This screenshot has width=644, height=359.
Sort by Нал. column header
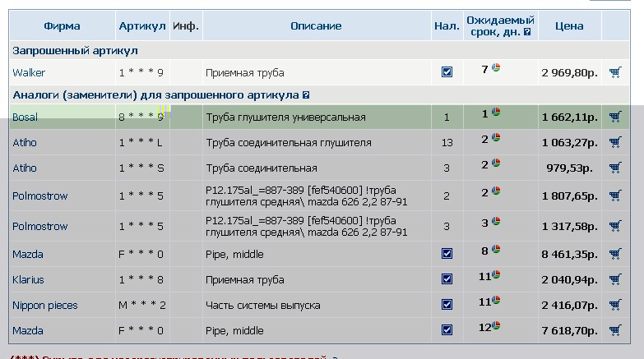[447, 25]
